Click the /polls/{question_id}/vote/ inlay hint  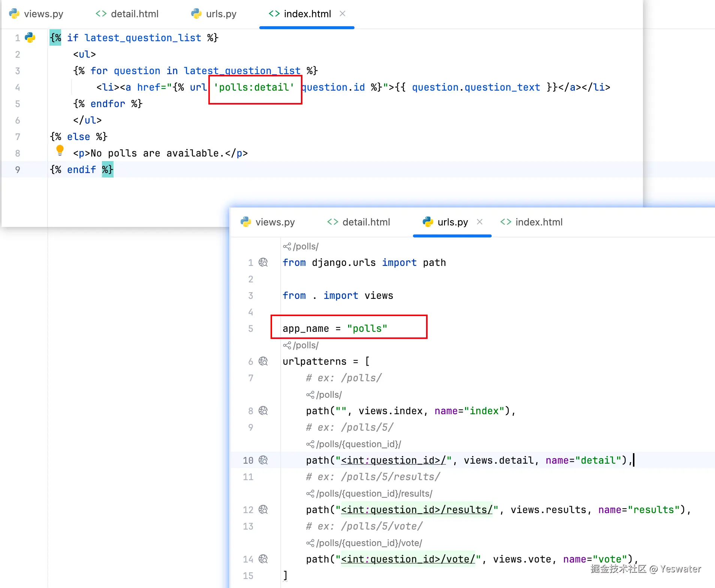[364, 543]
